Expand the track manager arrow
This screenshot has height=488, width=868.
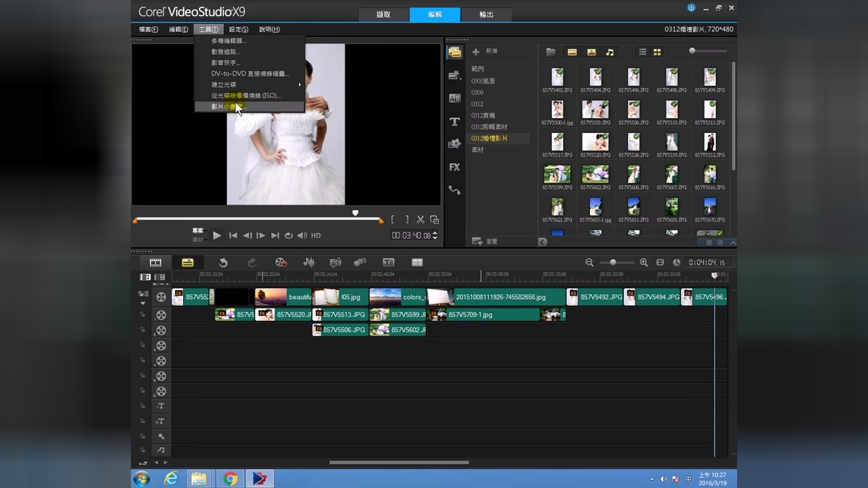142,303
